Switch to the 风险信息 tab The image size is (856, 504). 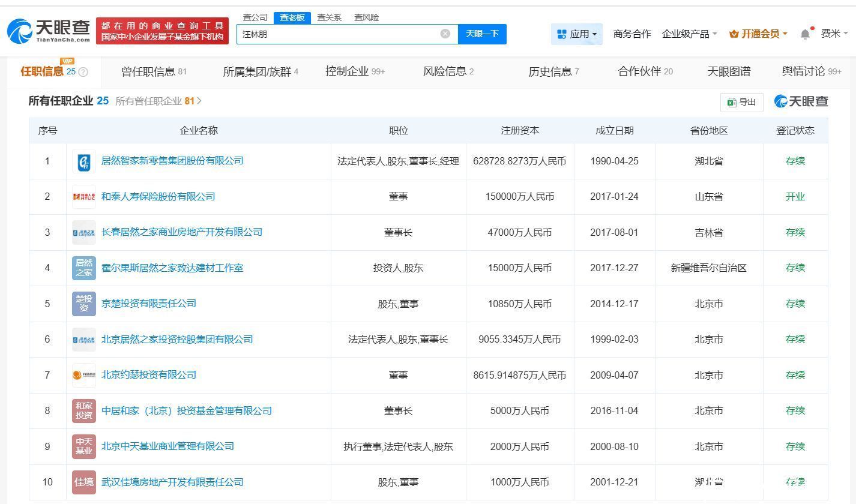click(x=448, y=72)
